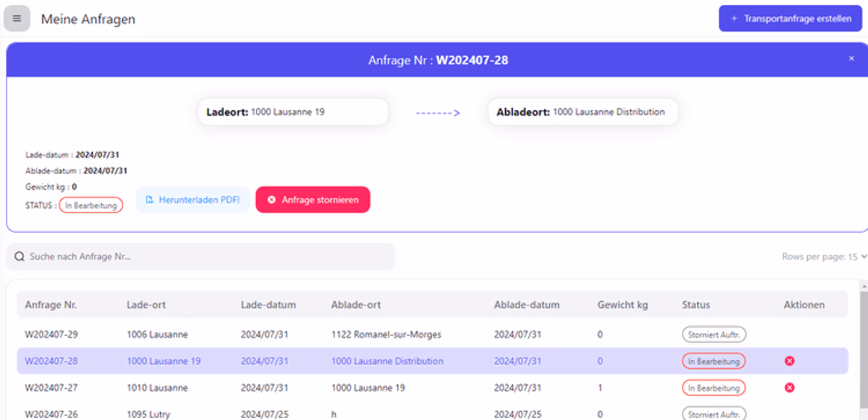Click the Herunterladen PDF button
The width and height of the screenshot is (868, 420).
pyautogui.click(x=192, y=199)
